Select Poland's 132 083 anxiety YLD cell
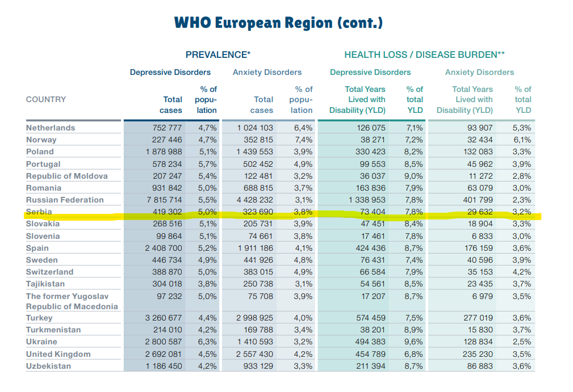This screenshot has height=392, width=573. coord(478,152)
